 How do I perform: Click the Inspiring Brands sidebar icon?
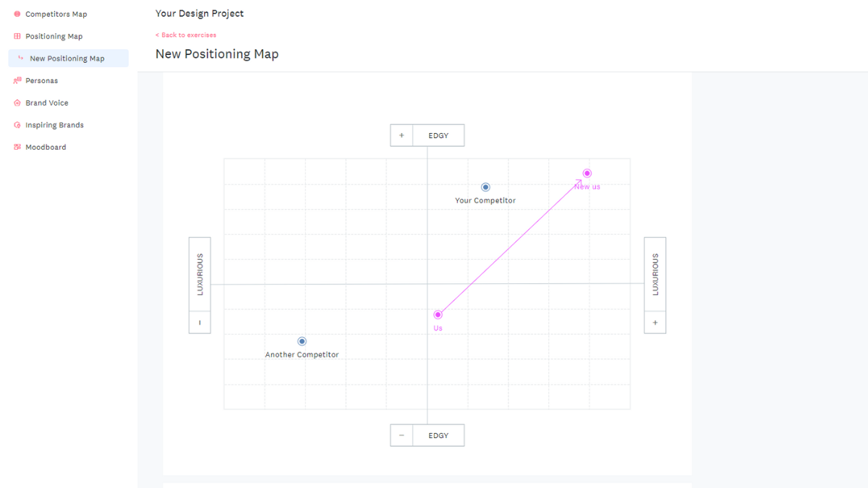17,125
